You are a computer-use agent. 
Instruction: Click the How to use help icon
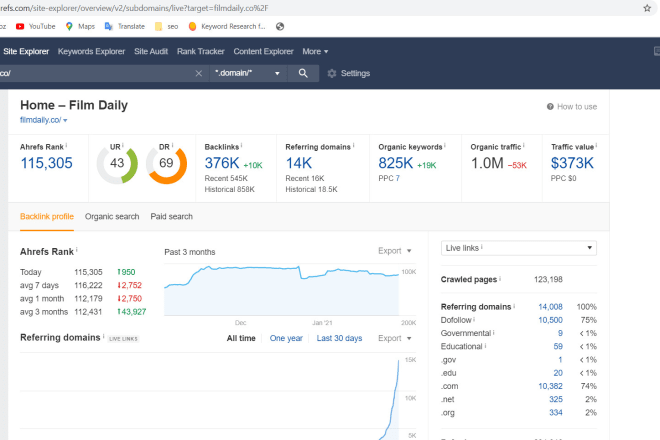550,107
